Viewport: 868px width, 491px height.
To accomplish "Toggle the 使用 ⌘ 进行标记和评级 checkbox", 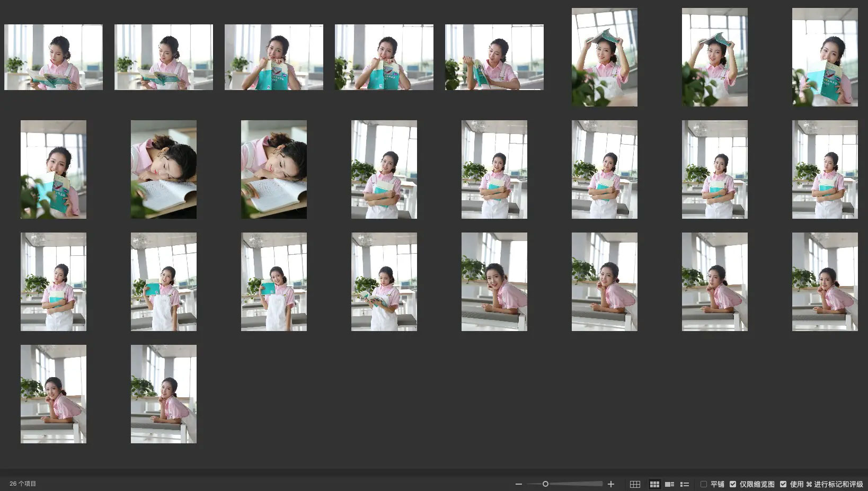I will pyautogui.click(x=783, y=484).
